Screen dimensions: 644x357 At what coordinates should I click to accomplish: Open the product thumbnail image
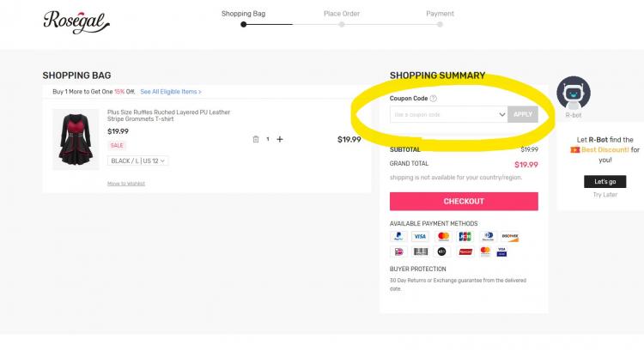76,140
